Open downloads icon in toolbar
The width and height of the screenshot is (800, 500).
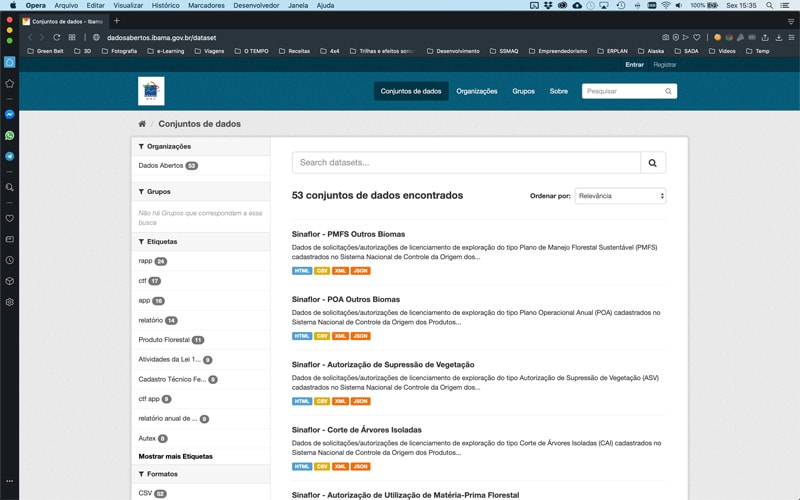(x=779, y=37)
